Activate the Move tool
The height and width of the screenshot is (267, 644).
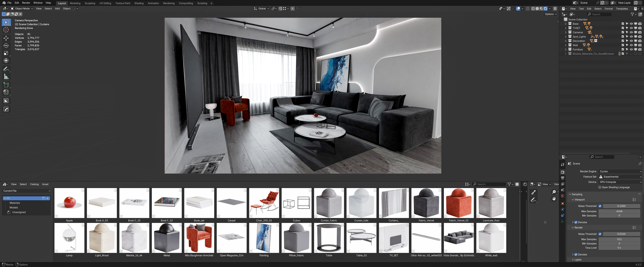(6, 38)
